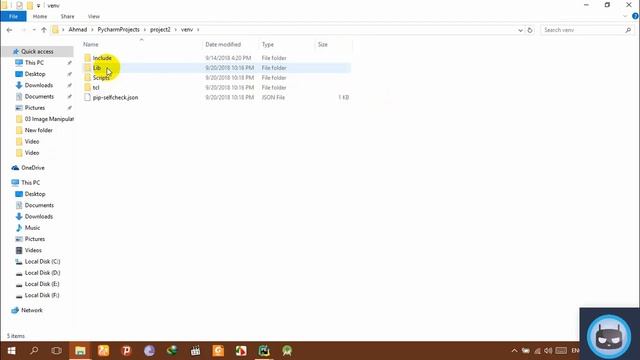Open the Windows Start menu
The image size is (640, 360).
click(11, 351)
